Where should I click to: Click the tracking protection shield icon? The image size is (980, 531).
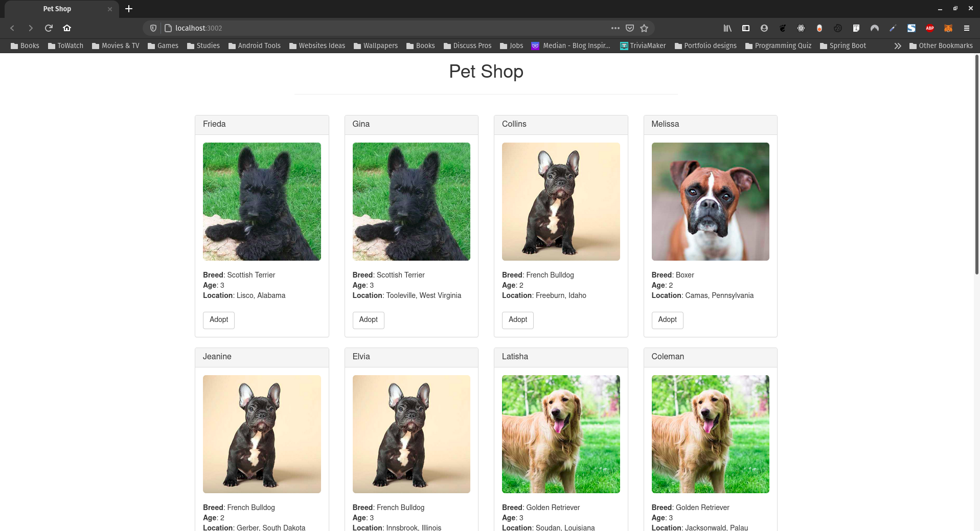tap(153, 28)
